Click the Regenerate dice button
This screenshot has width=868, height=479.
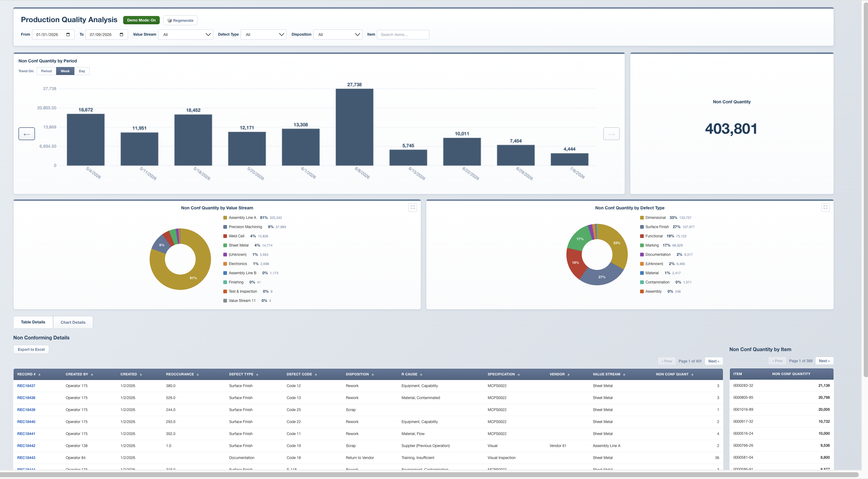point(180,20)
